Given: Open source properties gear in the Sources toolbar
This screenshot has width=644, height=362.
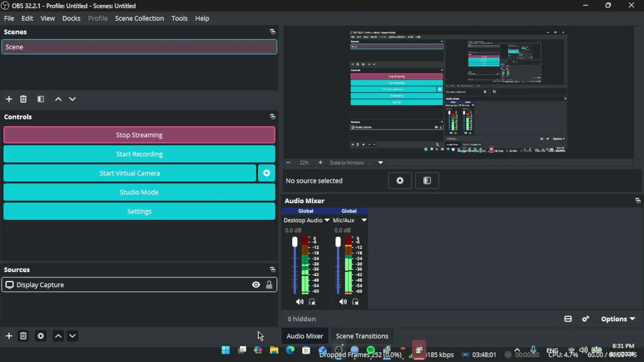Looking at the screenshot, I should point(41,336).
